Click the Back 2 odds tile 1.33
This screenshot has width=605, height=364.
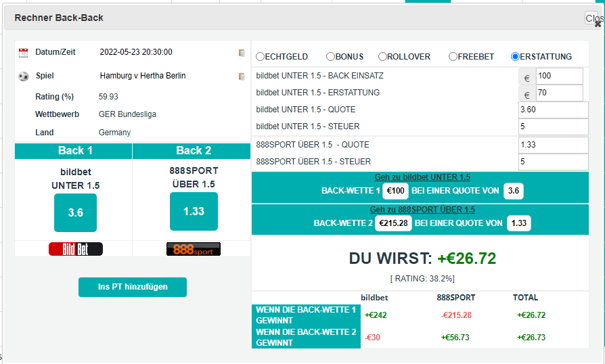pyautogui.click(x=194, y=211)
